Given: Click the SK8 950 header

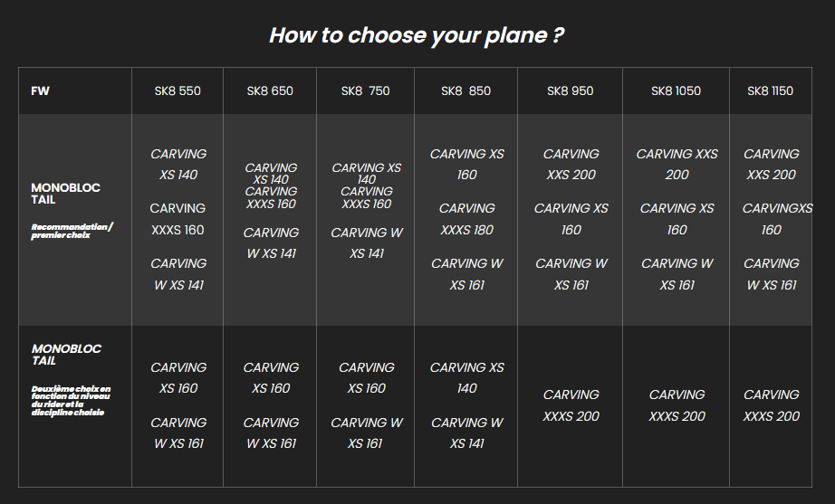Looking at the screenshot, I should 571,91.
